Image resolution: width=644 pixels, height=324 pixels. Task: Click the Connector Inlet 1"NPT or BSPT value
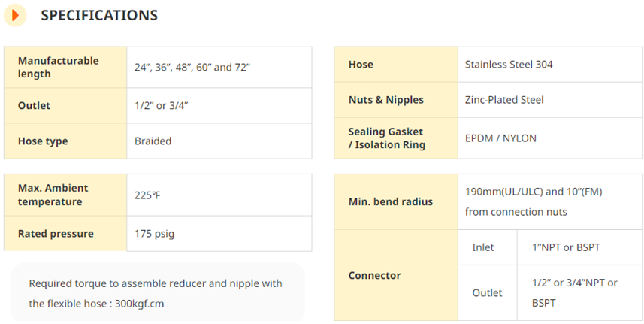click(x=566, y=247)
